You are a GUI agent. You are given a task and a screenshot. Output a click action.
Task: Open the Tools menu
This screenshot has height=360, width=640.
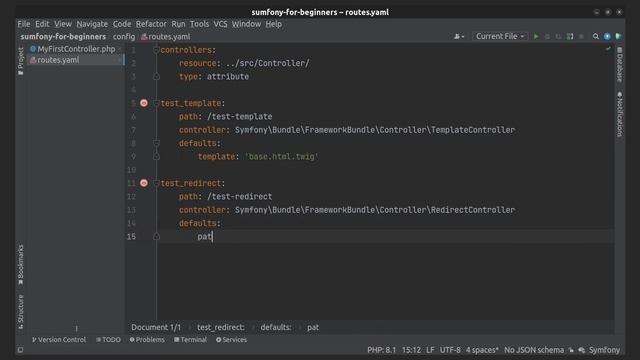point(200,24)
